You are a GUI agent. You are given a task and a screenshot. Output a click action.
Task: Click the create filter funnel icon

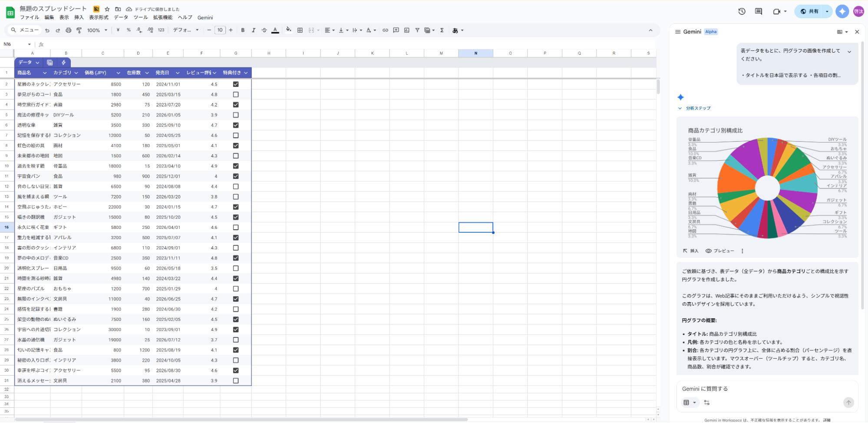pos(417,30)
